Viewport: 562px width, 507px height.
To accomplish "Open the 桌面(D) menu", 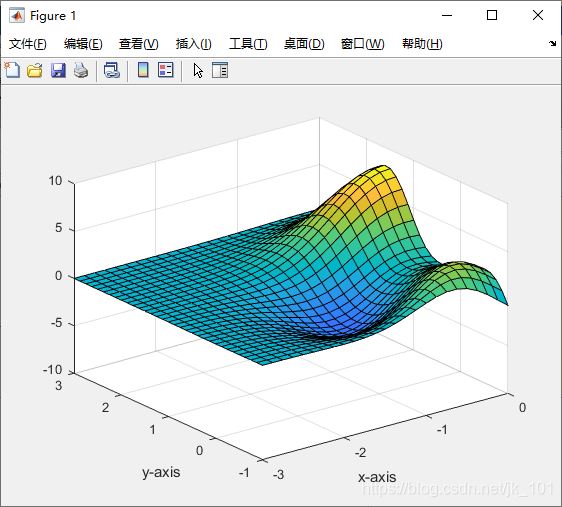I will coord(304,44).
